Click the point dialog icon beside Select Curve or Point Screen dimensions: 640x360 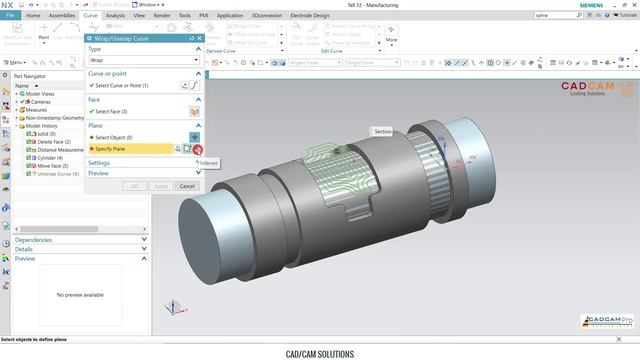[184, 85]
